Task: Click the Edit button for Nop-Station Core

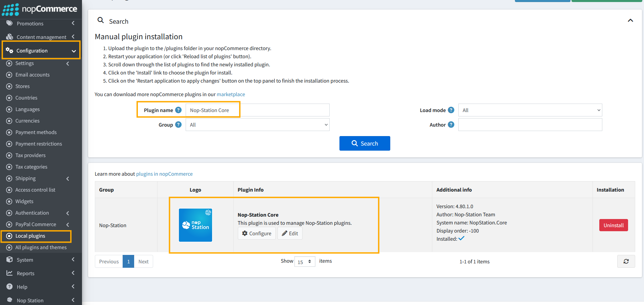Action: [x=290, y=233]
